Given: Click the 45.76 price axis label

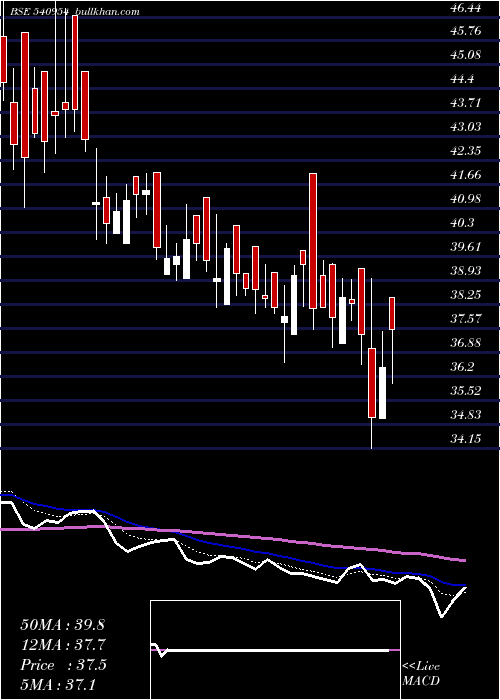Looking at the screenshot, I should point(466,31).
